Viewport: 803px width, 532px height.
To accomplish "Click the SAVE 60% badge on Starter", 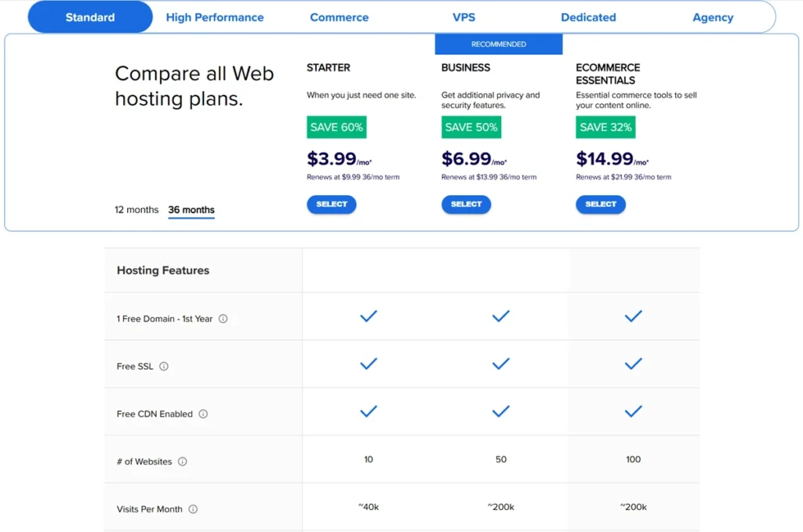I will (x=336, y=127).
